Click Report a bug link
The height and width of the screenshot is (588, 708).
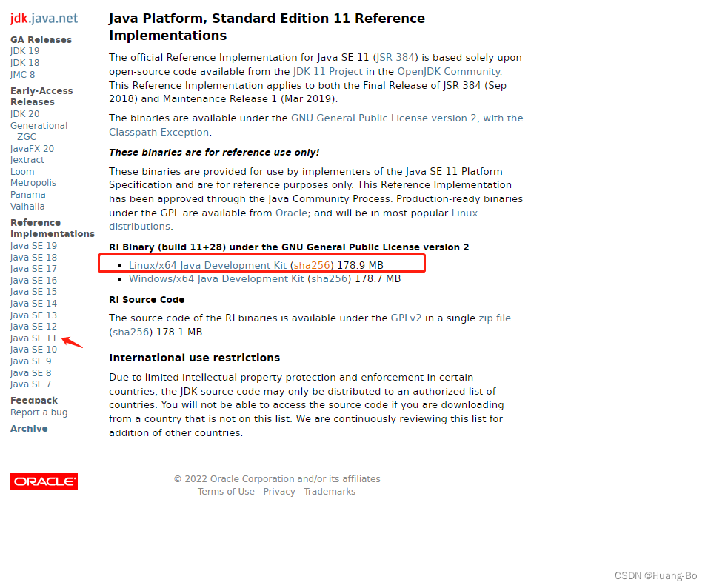click(x=39, y=412)
